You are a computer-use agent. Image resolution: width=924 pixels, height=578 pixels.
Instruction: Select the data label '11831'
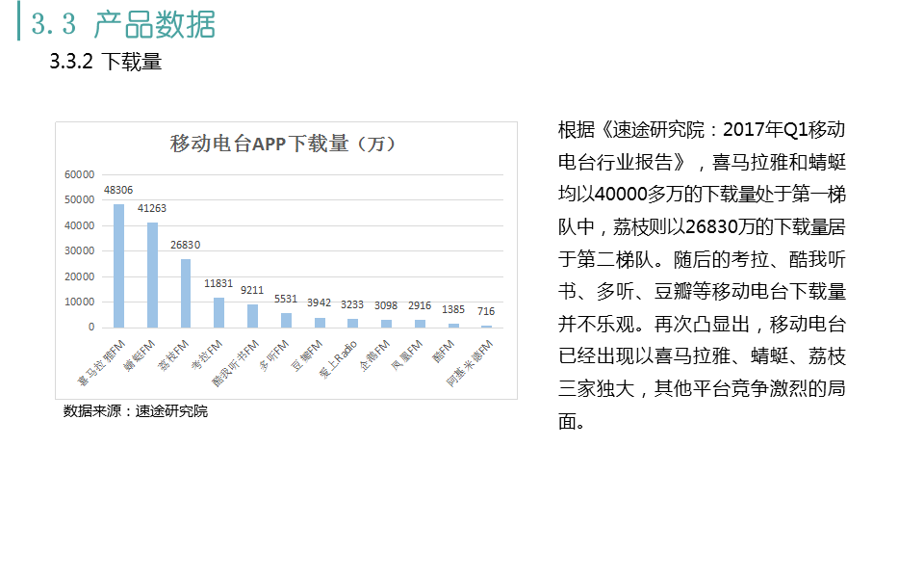218,283
